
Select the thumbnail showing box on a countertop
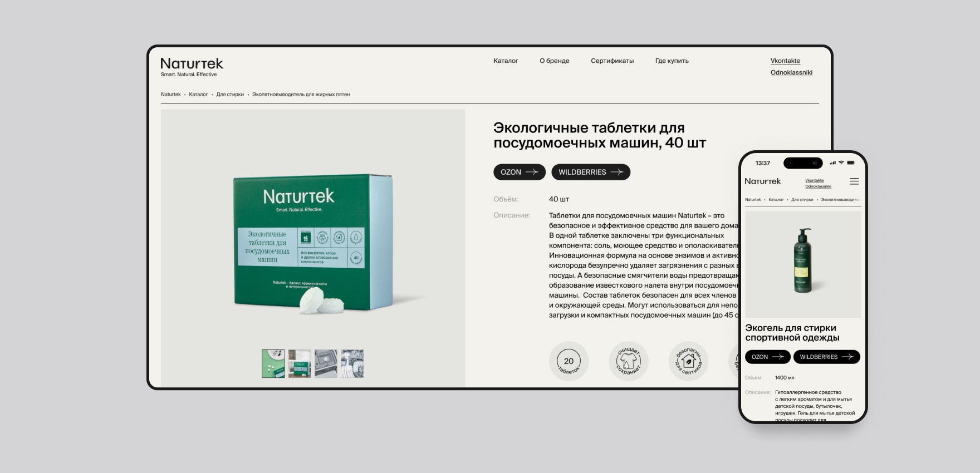pos(300,364)
